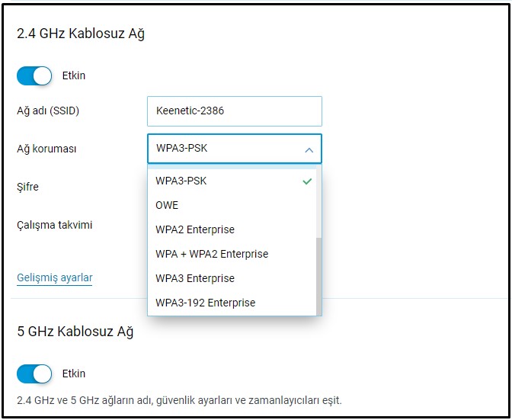Image resolution: width=512 pixels, height=420 pixels.
Task: Click the Ağ adı (SSID) label
Action: (48, 111)
